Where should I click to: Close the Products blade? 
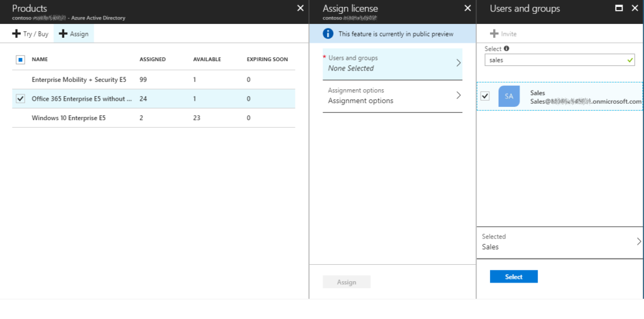point(300,8)
